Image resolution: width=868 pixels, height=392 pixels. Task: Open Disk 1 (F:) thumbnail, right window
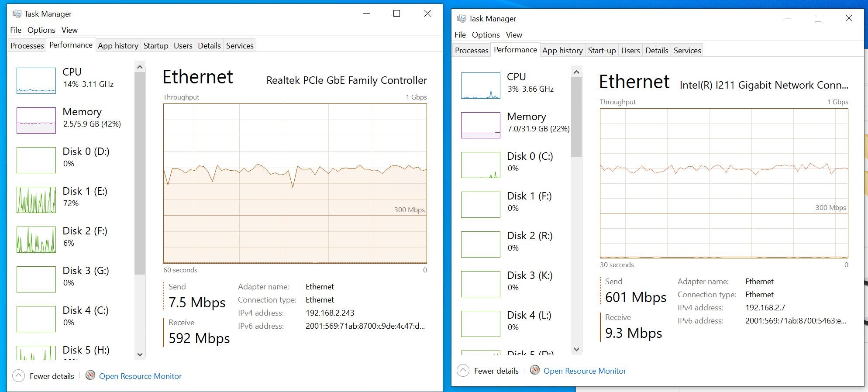(x=481, y=205)
